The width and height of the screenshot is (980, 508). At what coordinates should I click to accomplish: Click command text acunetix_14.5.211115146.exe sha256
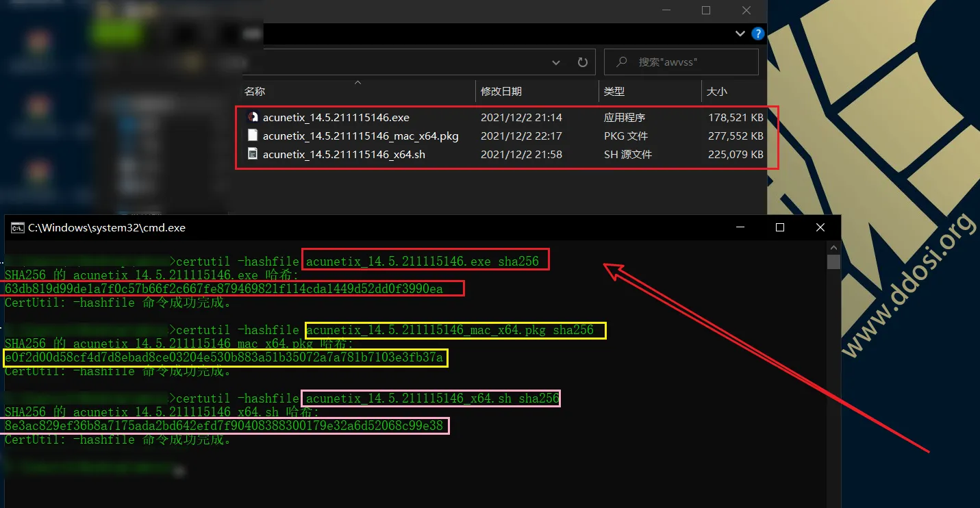pos(423,261)
